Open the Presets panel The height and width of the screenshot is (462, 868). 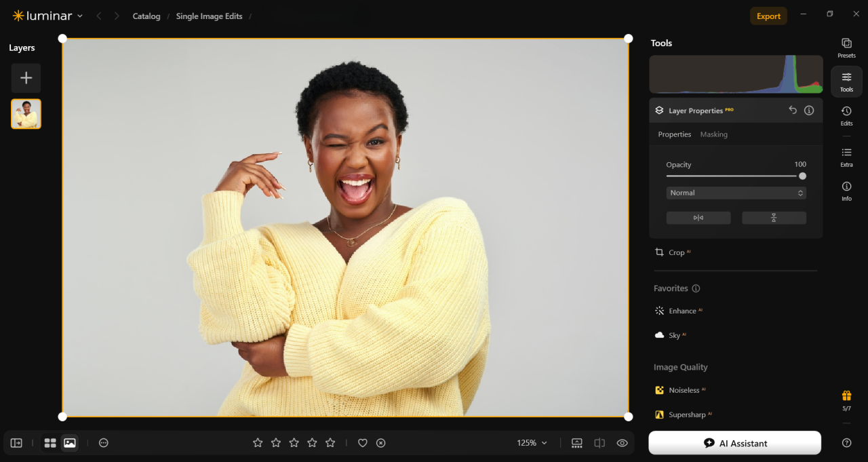point(846,47)
